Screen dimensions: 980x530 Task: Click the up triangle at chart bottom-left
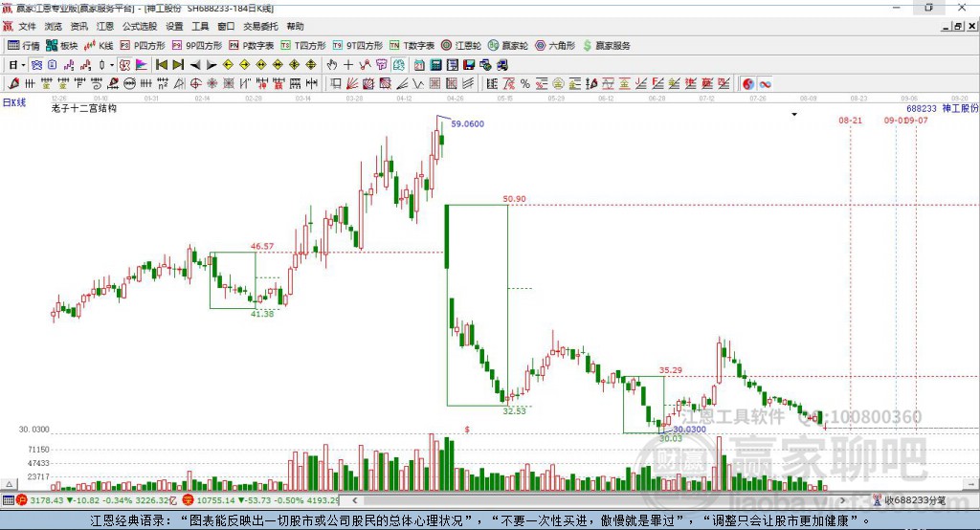[9, 484]
